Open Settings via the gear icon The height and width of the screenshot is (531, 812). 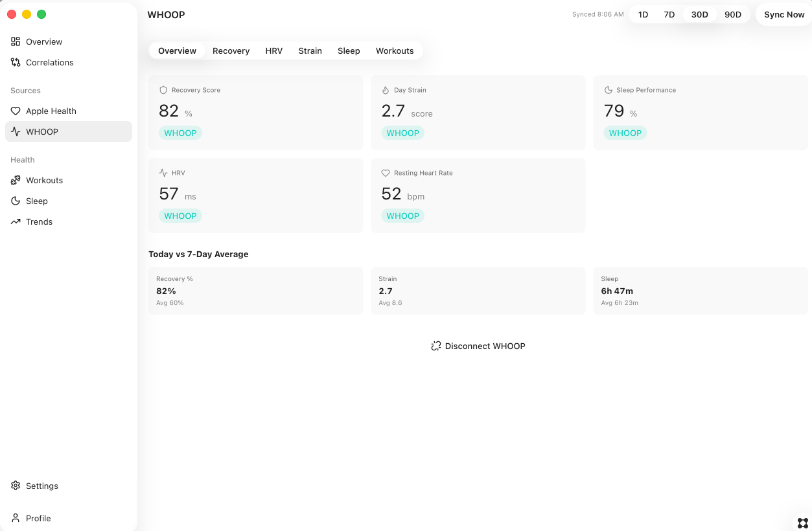tap(16, 486)
